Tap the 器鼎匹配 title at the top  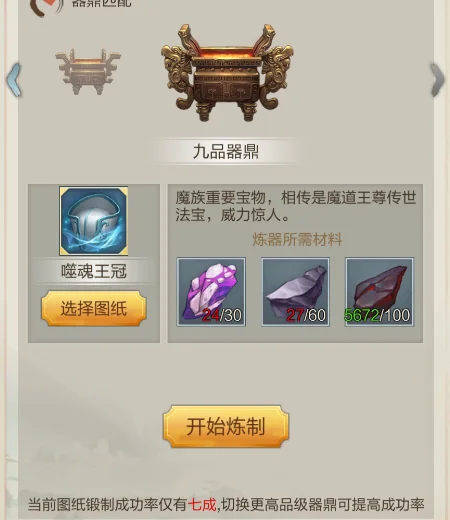click(x=102, y=3)
